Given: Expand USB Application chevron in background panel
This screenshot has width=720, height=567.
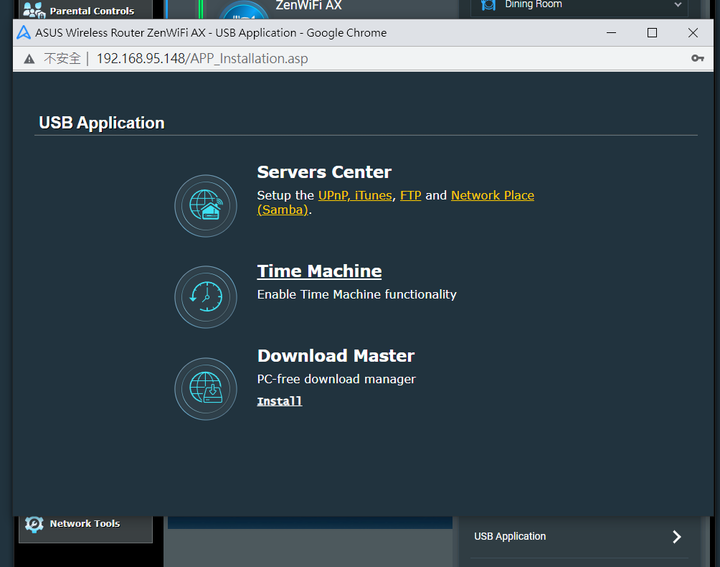Looking at the screenshot, I should [x=677, y=537].
